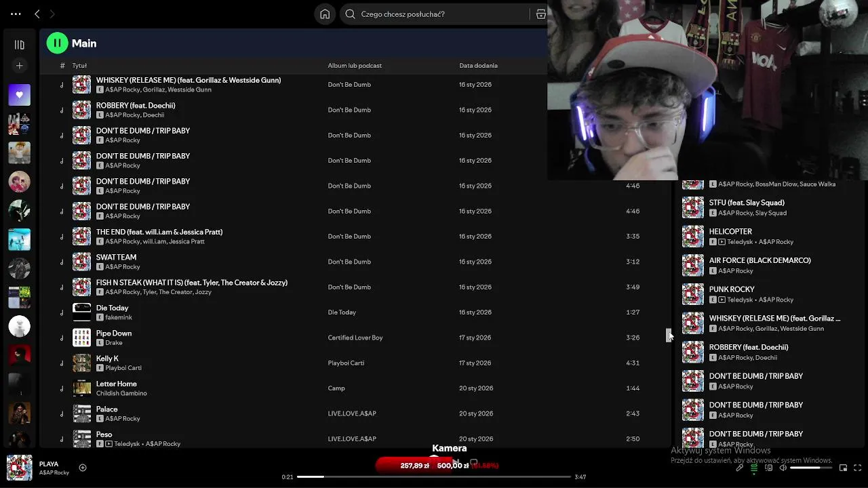868x488 pixels.
Task: Open Camp album link
Action: (336, 388)
